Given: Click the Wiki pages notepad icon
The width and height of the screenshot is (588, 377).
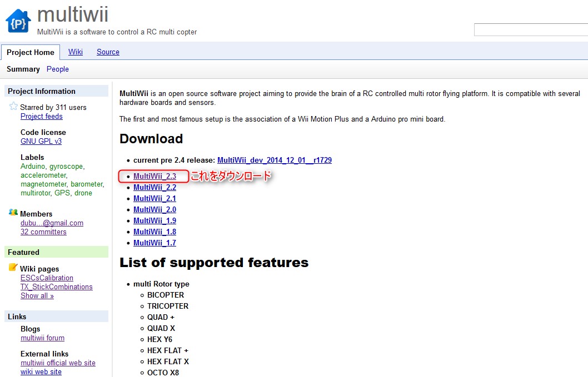Looking at the screenshot, I should tap(13, 268).
